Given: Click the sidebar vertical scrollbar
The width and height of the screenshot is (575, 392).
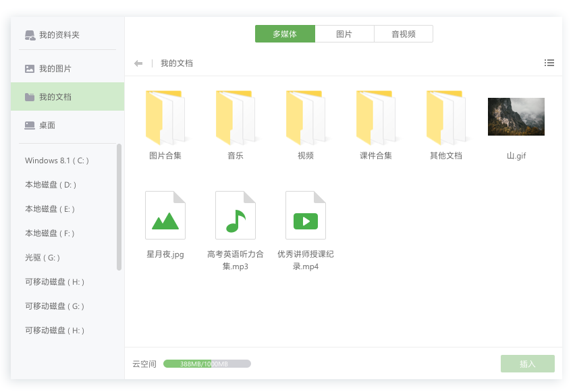Looking at the screenshot, I should click(119, 206).
